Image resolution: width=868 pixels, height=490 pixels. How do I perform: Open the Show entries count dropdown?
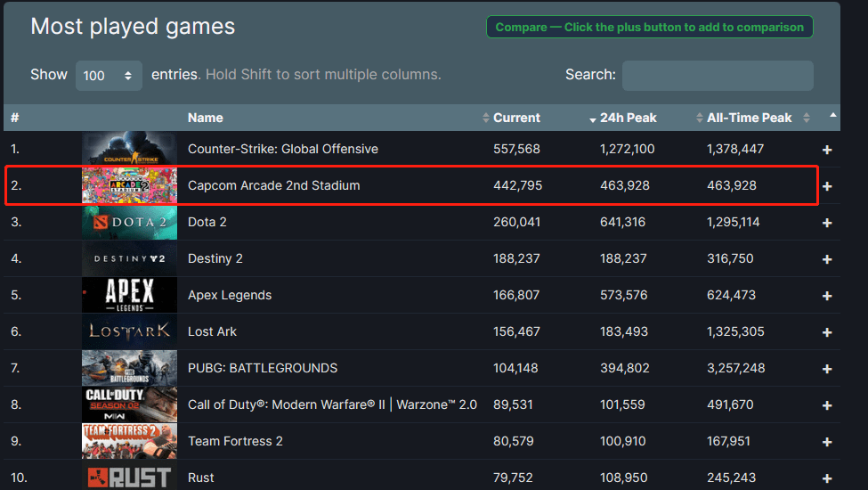(x=109, y=76)
